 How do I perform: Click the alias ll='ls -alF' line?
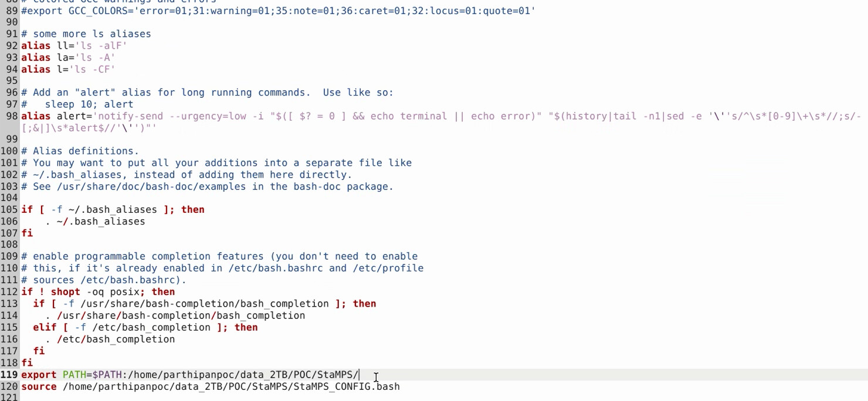[74, 46]
